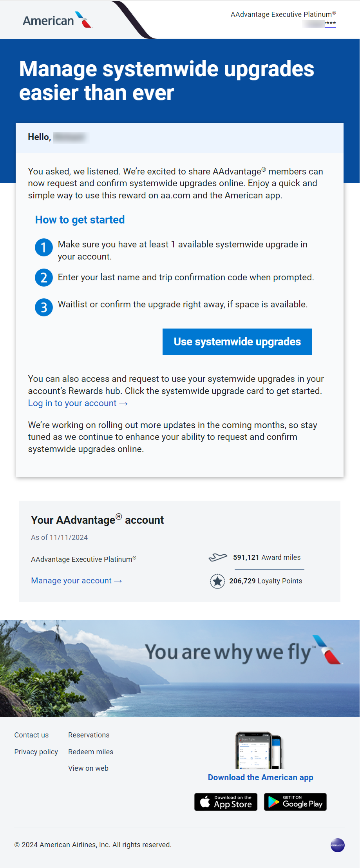Viewport: 360px width, 868px height.
Task: Open the Apple App Store badge
Action: pos(226,802)
